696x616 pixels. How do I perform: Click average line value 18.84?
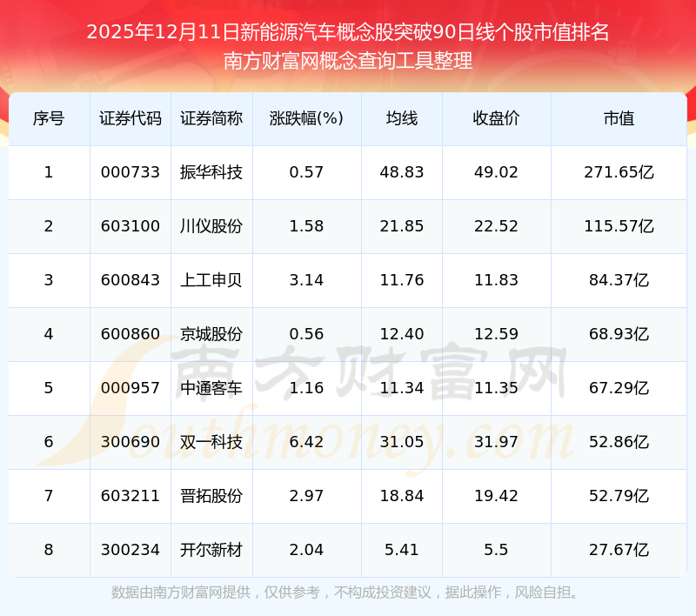click(402, 496)
